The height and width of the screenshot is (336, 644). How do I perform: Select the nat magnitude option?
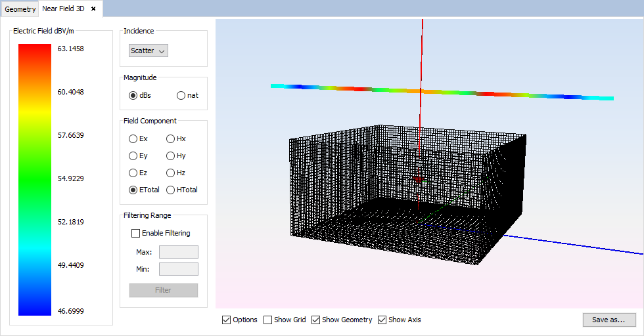pos(181,95)
